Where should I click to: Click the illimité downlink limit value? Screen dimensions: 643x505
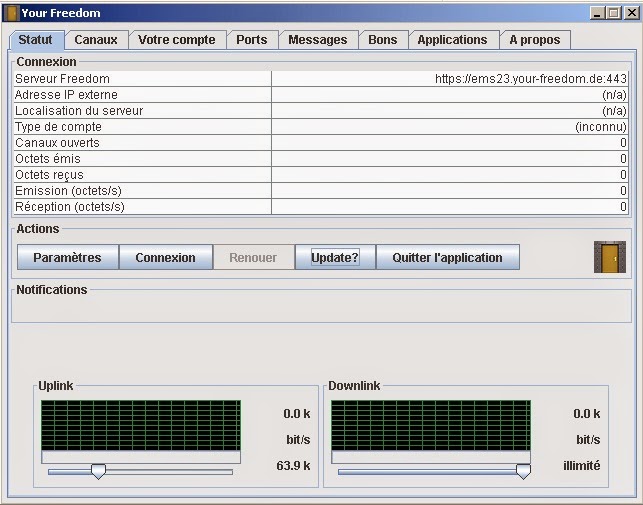click(582, 466)
